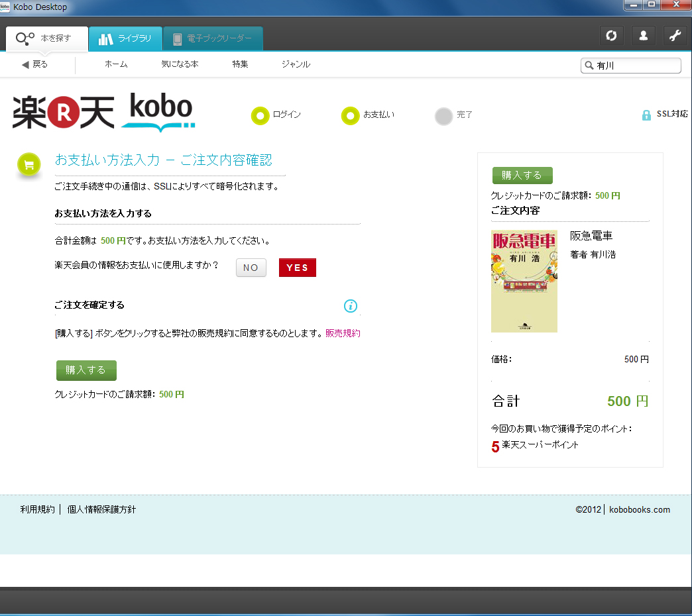
Task: Click the ログイン step circle
Action: [260, 116]
